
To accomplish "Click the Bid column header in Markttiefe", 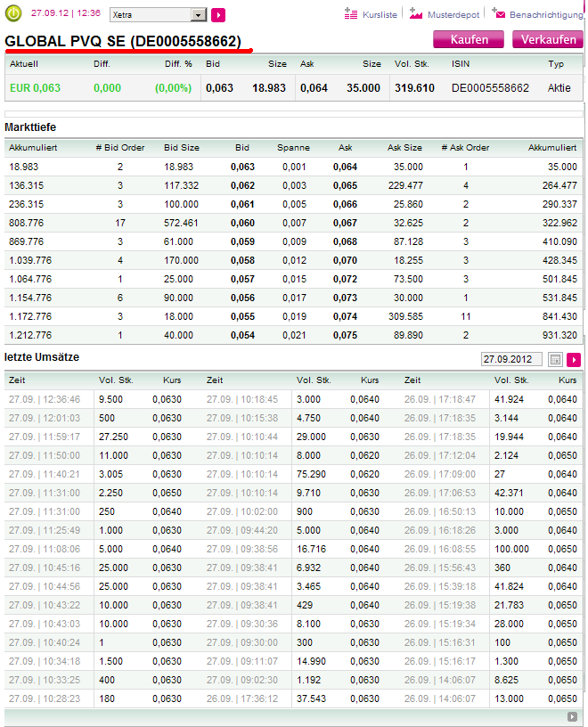I will click(242, 148).
